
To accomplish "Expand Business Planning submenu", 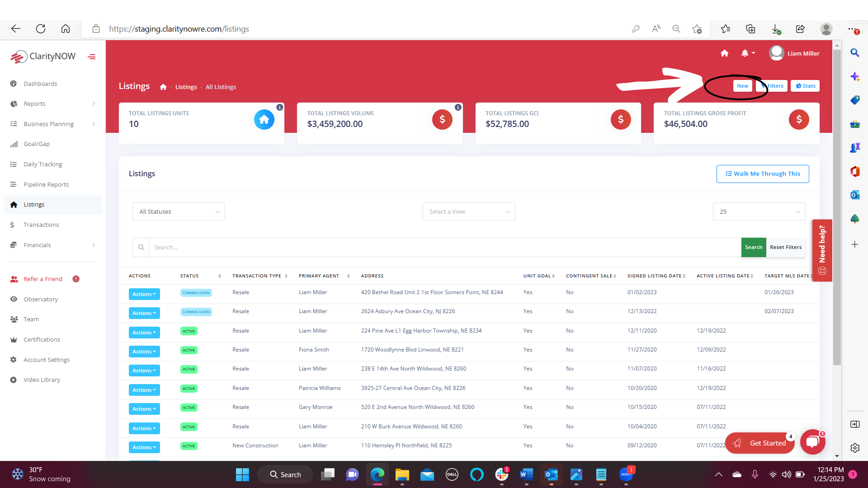I will [x=94, y=124].
